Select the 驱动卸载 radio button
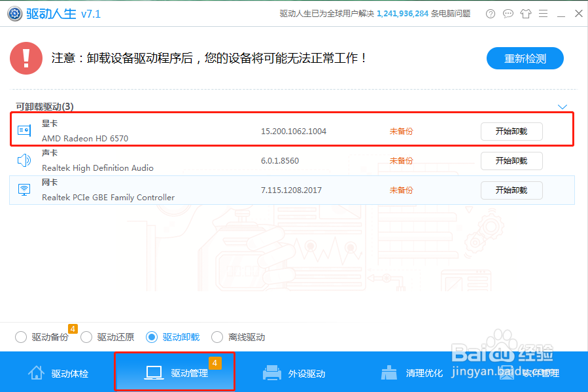The width and height of the screenshot is (588, 392). coord(152,337)
